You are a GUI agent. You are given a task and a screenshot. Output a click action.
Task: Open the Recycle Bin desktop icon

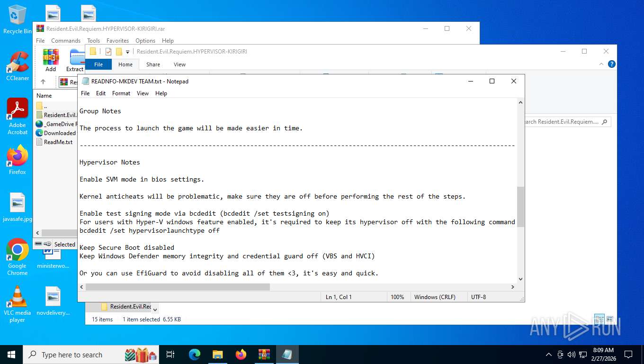17,20
